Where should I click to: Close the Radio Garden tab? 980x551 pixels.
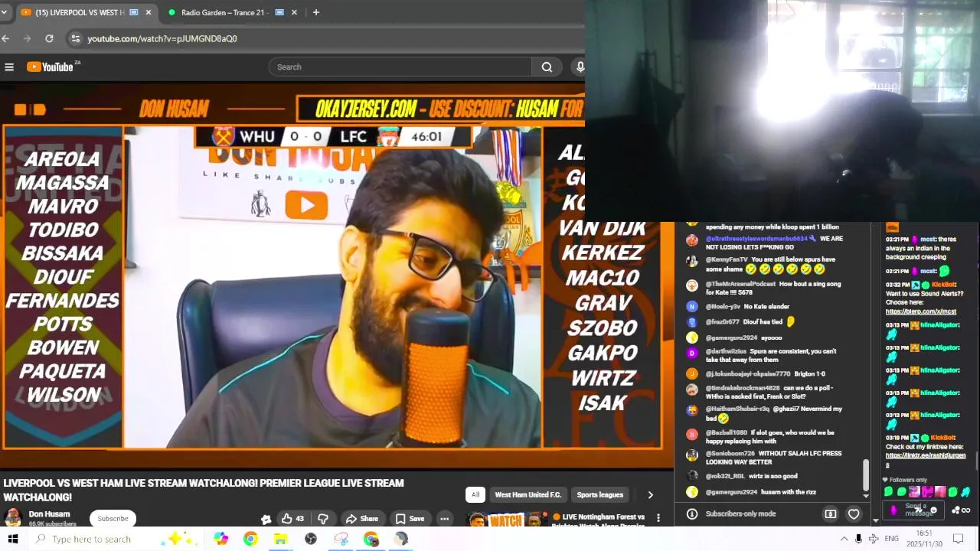tap(294, 12)
